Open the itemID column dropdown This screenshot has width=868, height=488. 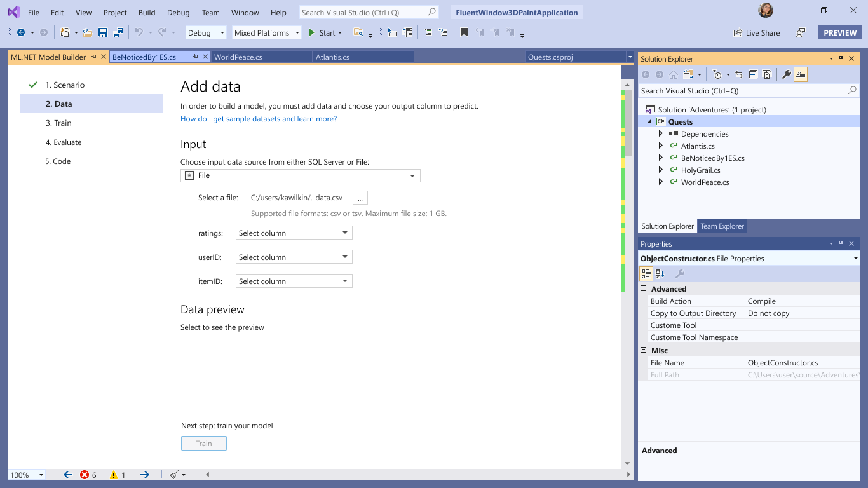click(x=294, y=281)
